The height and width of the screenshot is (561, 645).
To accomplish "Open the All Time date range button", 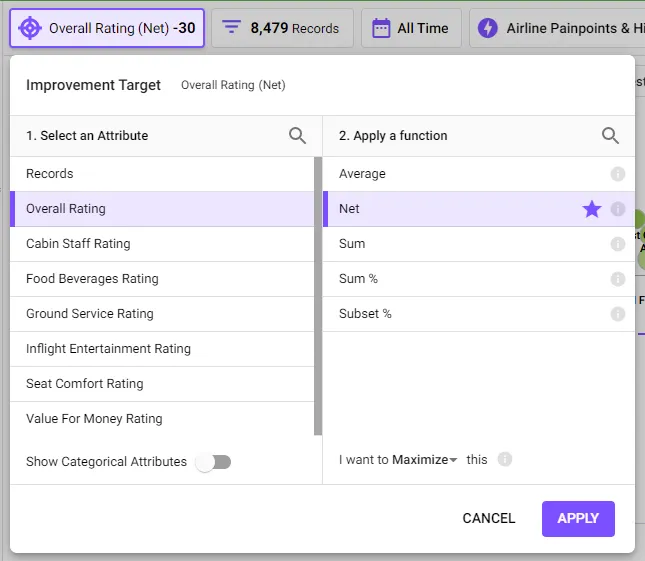I will 411,28.
